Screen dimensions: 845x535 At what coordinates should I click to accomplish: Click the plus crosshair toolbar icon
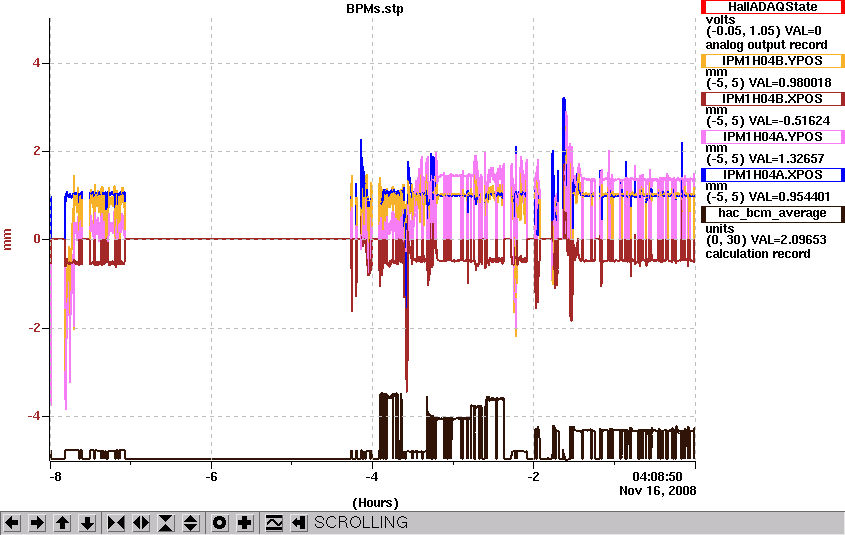[245, 523]
